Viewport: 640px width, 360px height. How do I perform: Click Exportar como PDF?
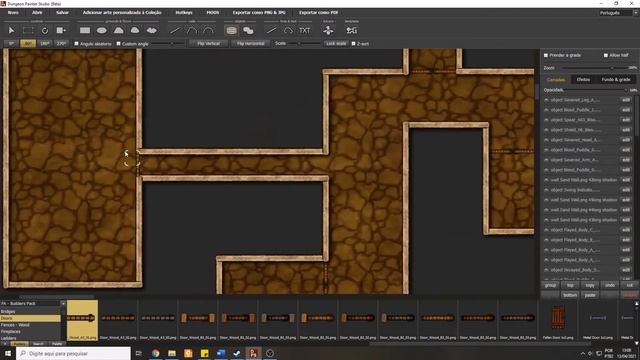coord(318,13)
